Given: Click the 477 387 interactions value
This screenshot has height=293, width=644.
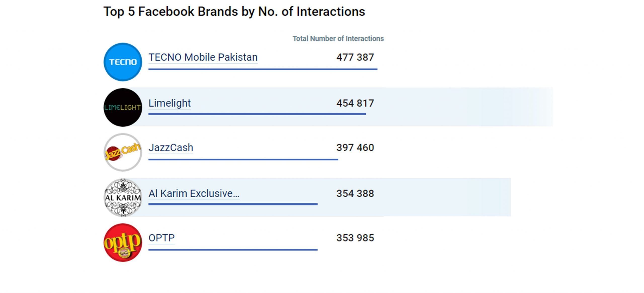Looking at the screenshot, I should [x=355, y=57].
